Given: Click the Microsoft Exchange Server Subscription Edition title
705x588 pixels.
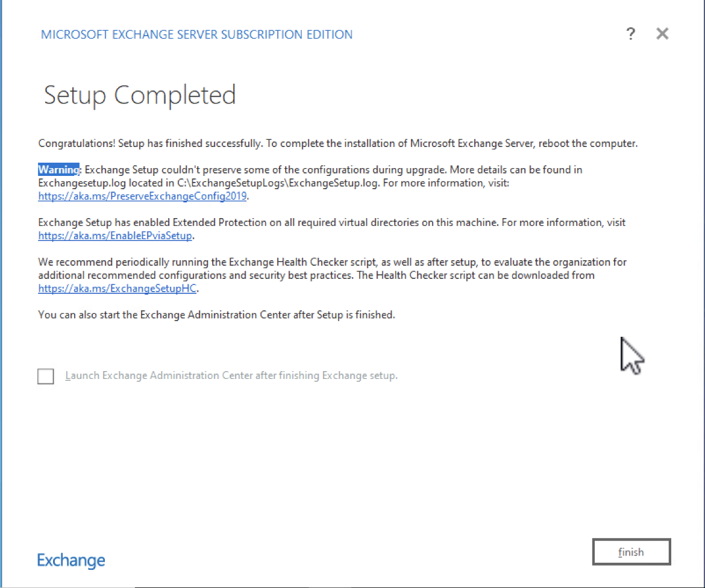Looking at the screenshot, I should (x=196, y=34).
